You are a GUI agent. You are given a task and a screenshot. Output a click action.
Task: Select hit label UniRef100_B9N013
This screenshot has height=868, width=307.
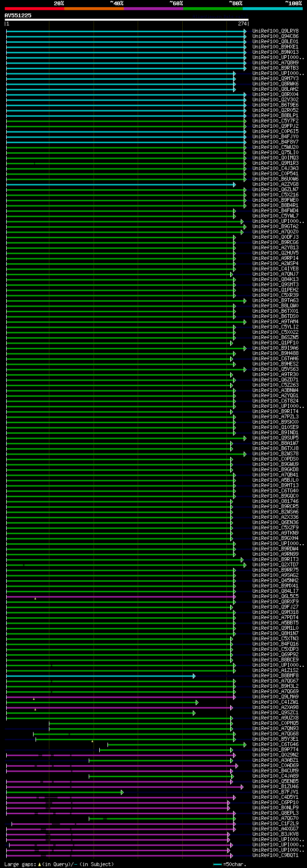275,52
